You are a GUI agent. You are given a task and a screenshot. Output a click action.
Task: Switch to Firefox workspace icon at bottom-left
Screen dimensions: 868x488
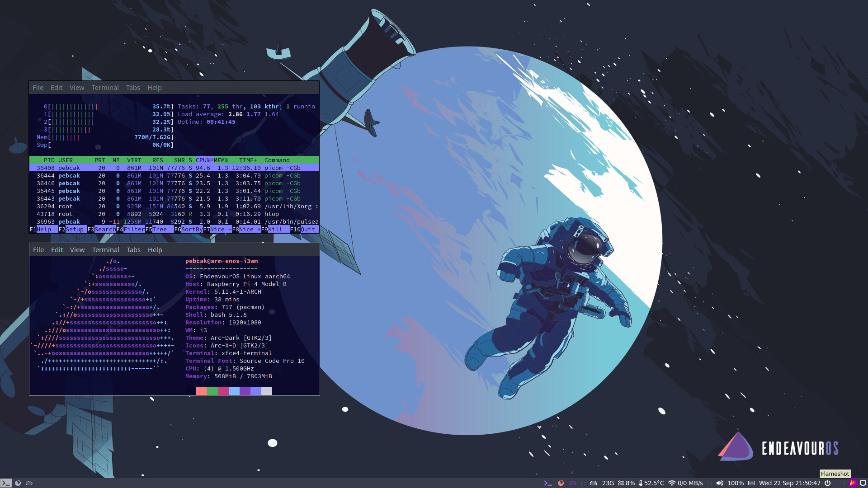coord(18,483)
